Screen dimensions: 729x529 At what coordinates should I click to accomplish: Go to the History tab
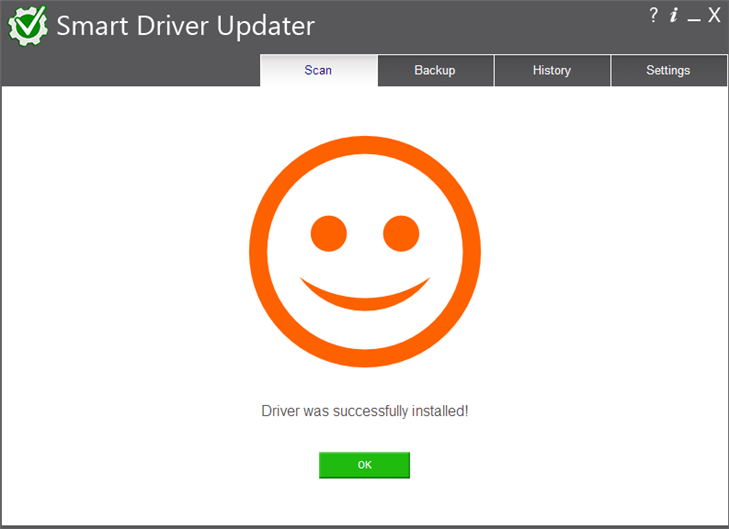[551, 70]
